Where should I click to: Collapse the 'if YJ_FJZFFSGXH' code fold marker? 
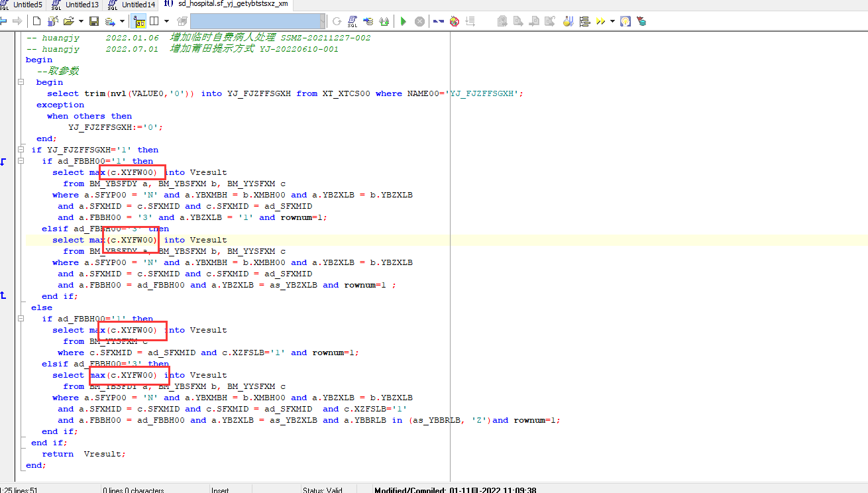click(20, 150)
